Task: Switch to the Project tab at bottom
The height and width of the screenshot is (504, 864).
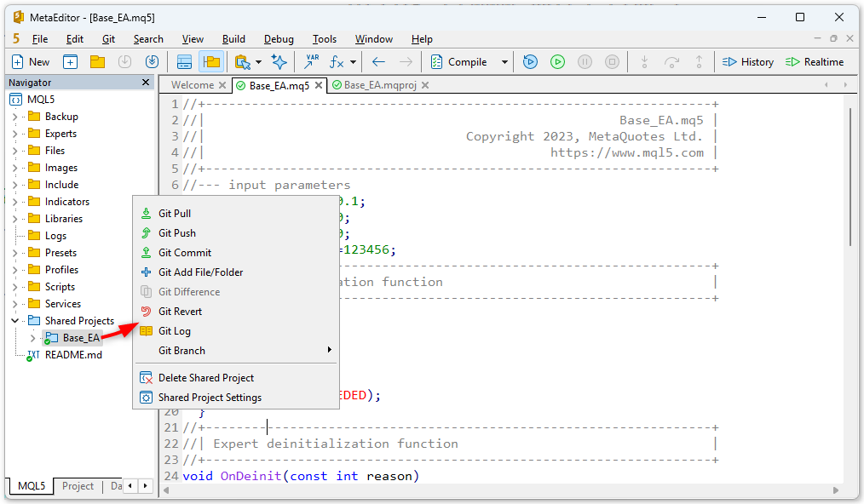Action: coord(78,486)
